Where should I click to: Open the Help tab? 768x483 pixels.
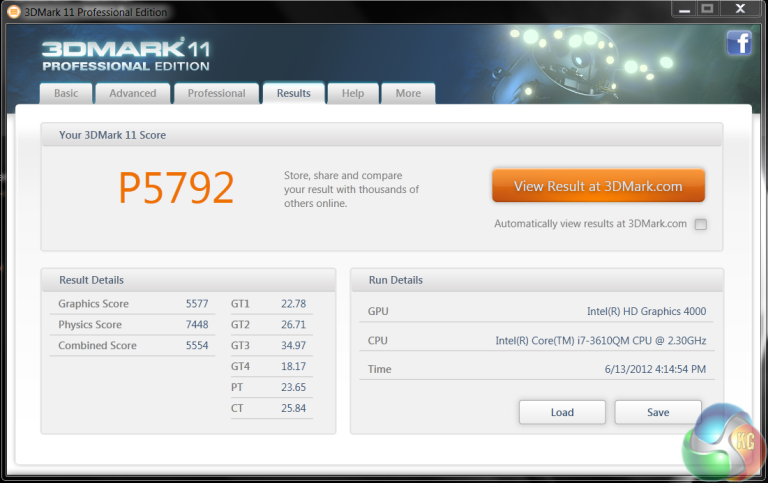353,93
